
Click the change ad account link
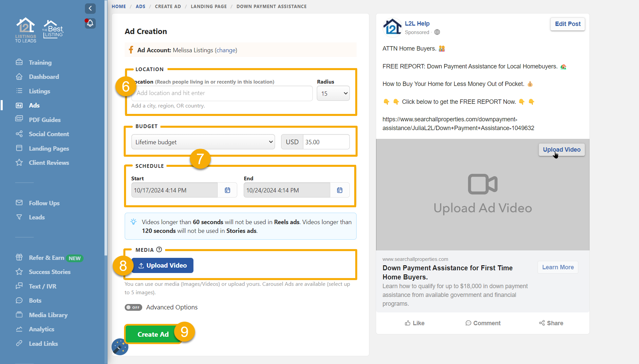click(x=226, y=50)
